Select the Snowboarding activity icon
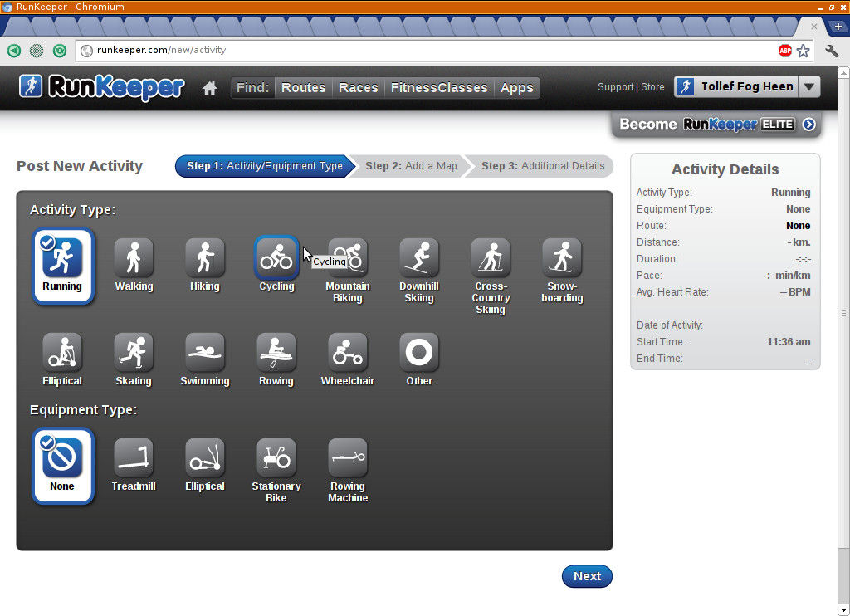 [x=562, y=257]
